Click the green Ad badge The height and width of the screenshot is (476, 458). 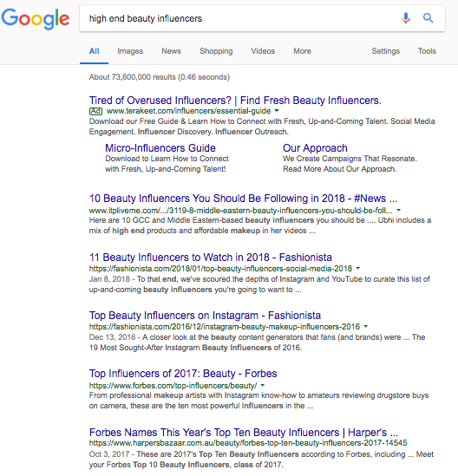(x=95, y=111)
